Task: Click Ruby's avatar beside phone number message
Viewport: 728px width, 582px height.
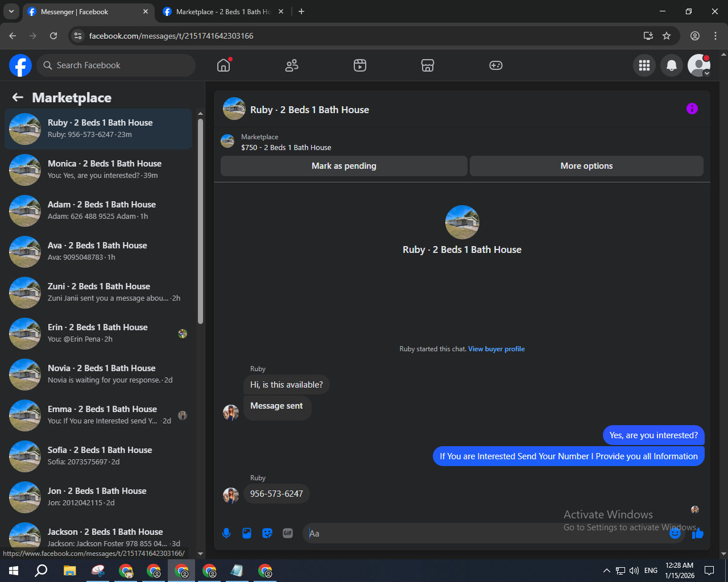Action: tap(231, 495)
